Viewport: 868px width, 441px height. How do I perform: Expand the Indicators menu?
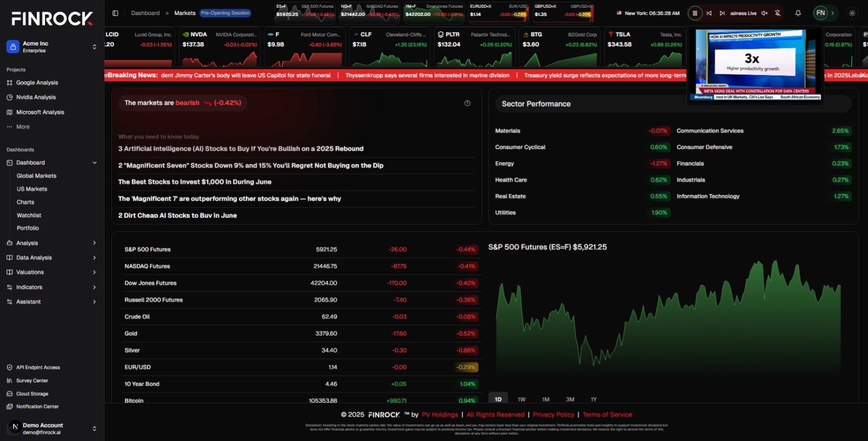coord(52,287)
